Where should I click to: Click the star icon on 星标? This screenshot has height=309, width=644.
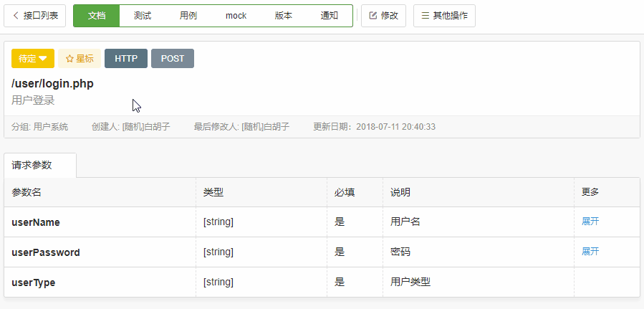[x=69, y=59]
